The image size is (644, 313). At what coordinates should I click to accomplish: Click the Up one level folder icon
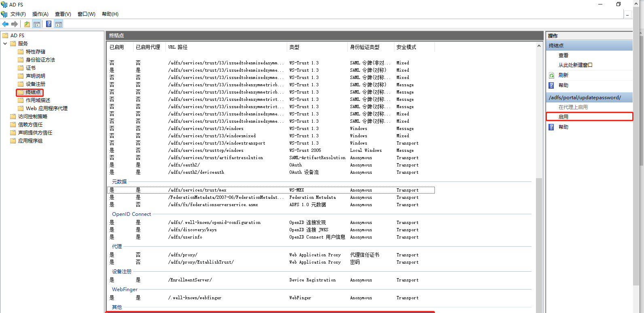(27, 24)
